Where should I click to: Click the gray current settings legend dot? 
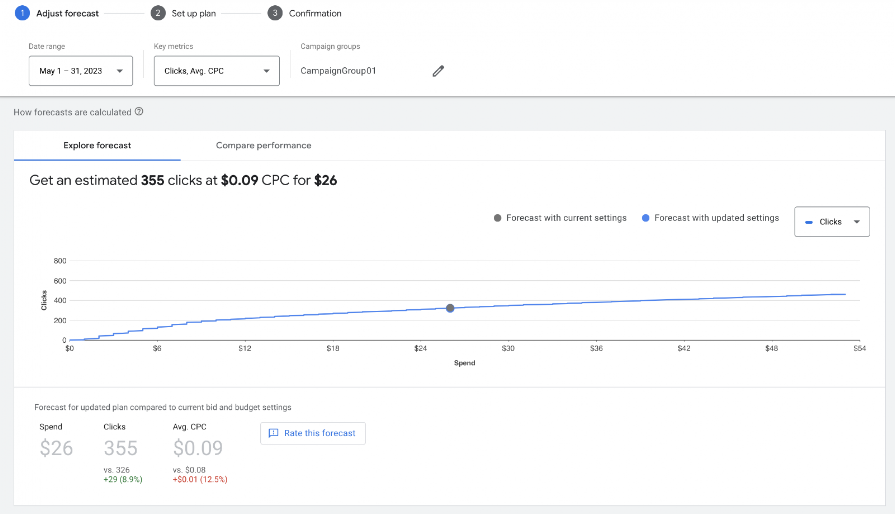click(x=497, y=218)
